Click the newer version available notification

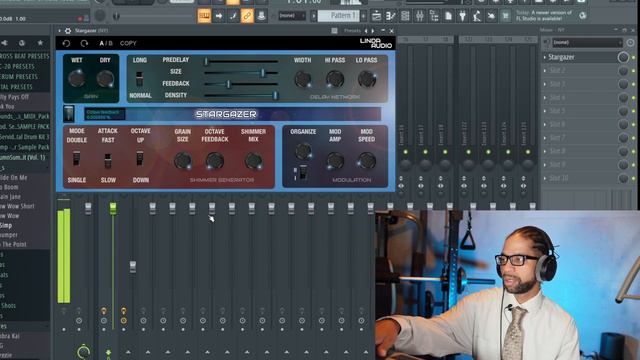544,16
